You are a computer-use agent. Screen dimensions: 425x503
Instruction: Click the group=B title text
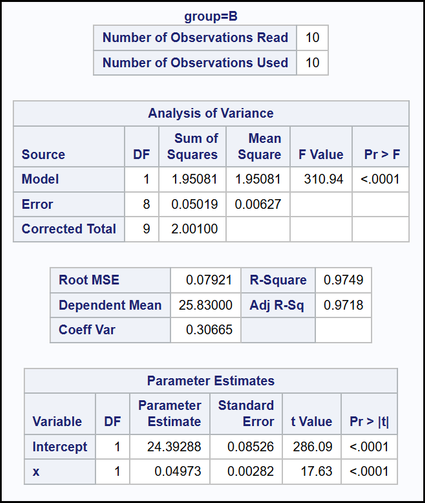211,16
